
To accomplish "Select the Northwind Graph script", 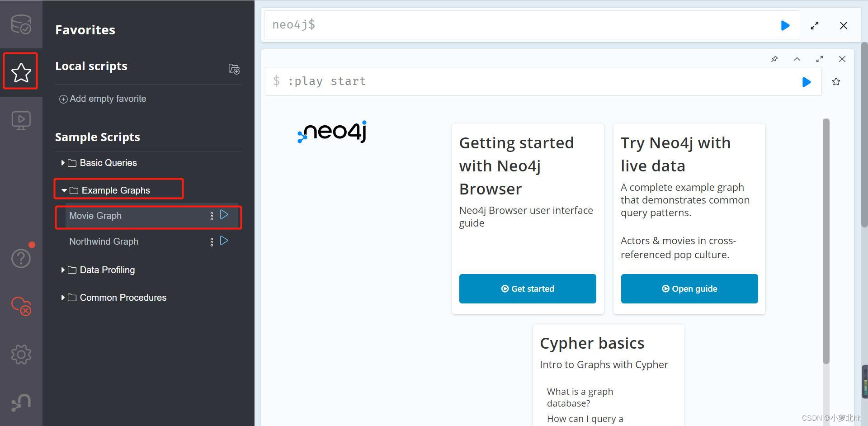I will click(104, 241).
